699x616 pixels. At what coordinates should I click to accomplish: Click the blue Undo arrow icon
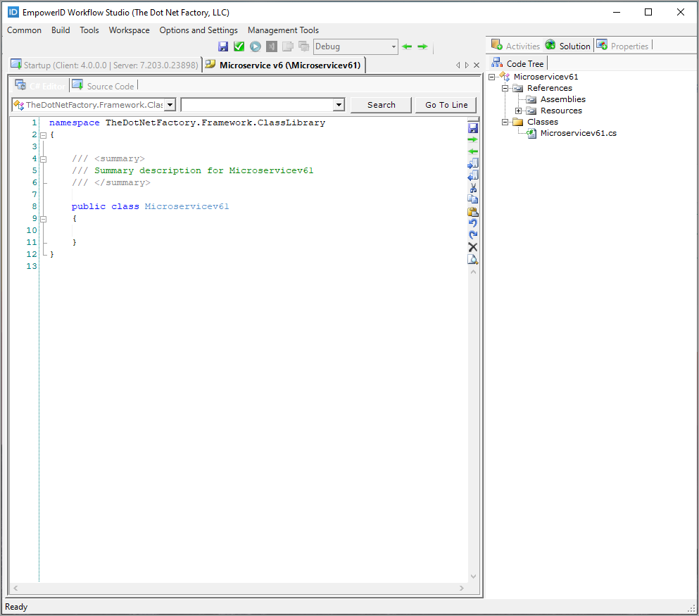pos(473,223)
